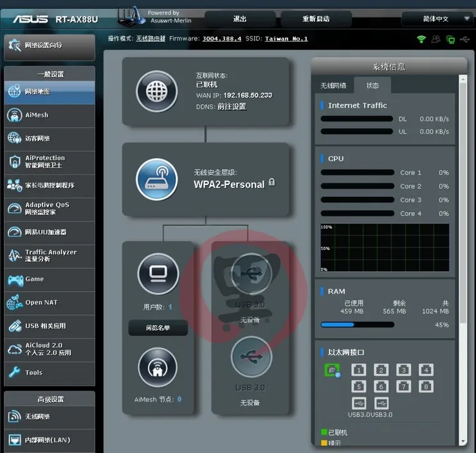Click firmware version 3004.388.4 link
This screenshot has height=453, width=476.
point(222,39)
